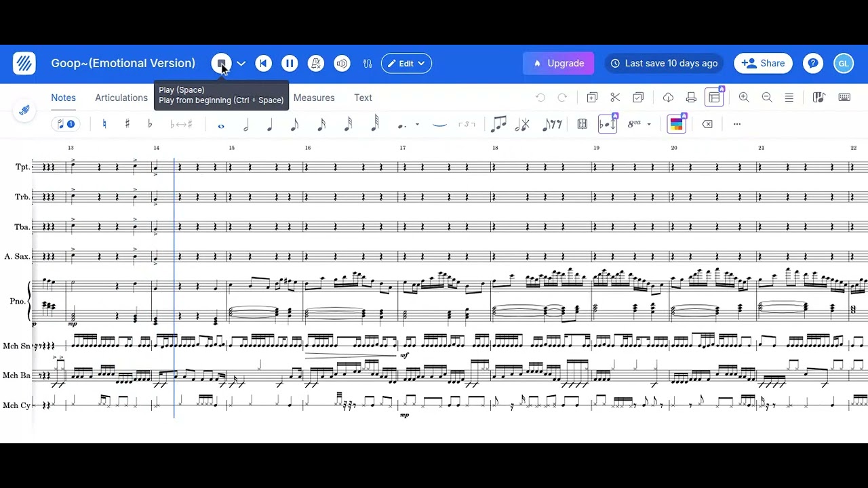
Task: Click the cloud download export icon
Action: 668,98
